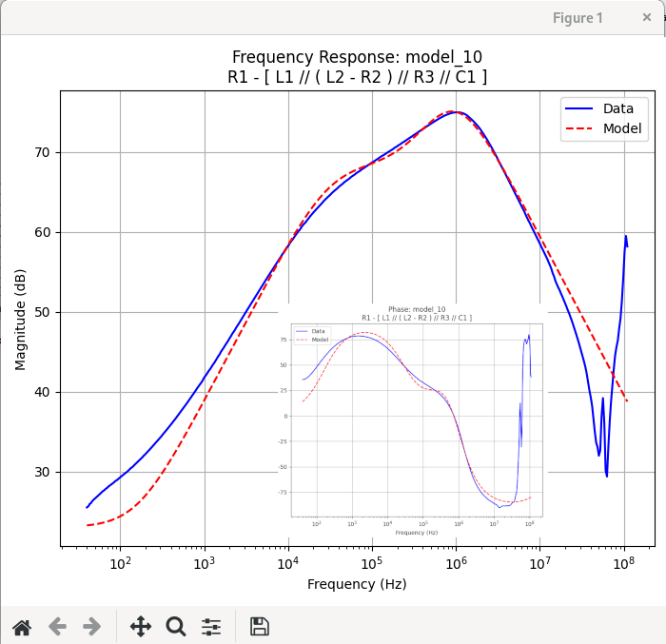Click the 70 tick on magnitude axis

(x=43, y=152)
